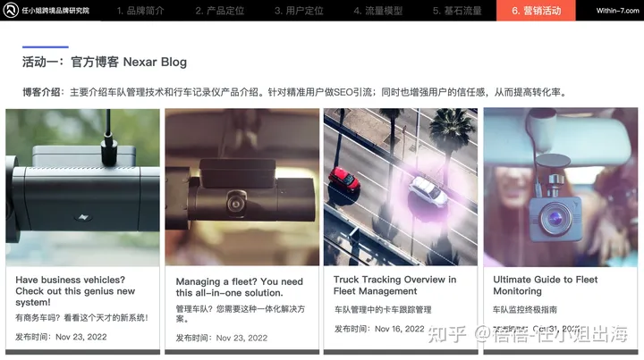Open the black dashcam closeup thumbnail
Viewport: 644px width, 360px height.
pos(82,188)
